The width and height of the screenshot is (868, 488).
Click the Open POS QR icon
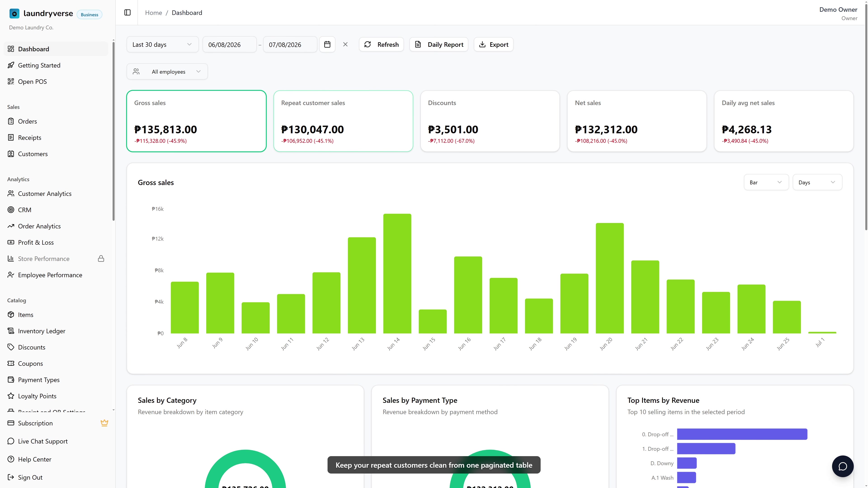coord(11,81)
